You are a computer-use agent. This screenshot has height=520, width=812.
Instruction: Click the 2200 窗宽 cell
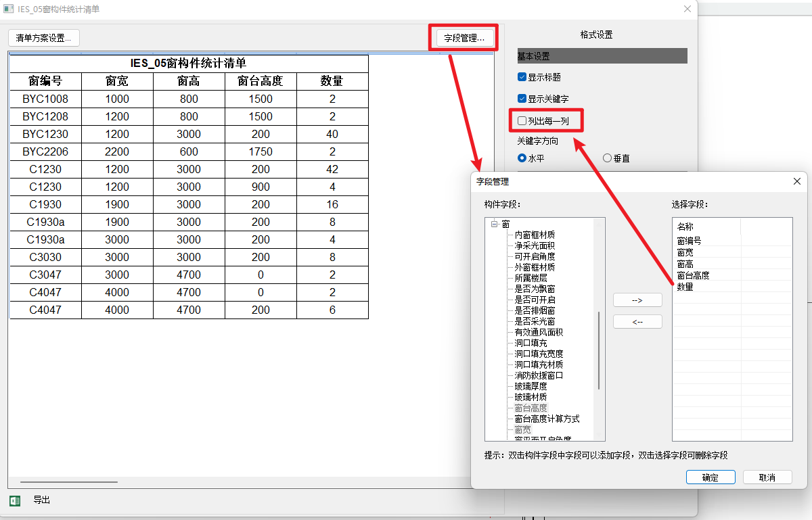(117, 151)
